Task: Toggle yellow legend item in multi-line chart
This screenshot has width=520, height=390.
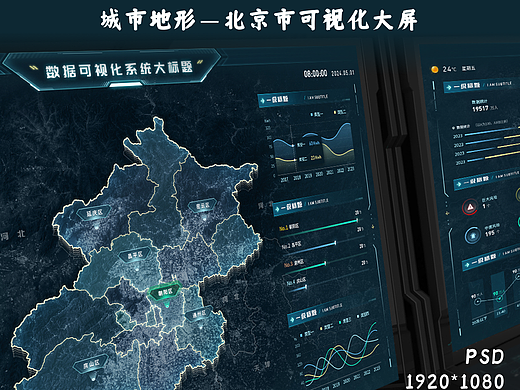Action: click(x=327, y=327)
